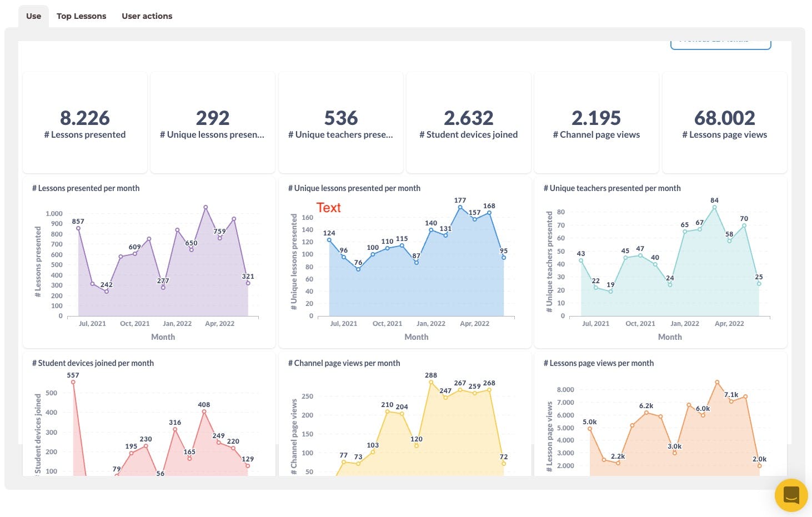Click the 43 data point in Unique teachers chart
Image resolution: width=812 pixels, height=517 pixels.
[581, 260]
